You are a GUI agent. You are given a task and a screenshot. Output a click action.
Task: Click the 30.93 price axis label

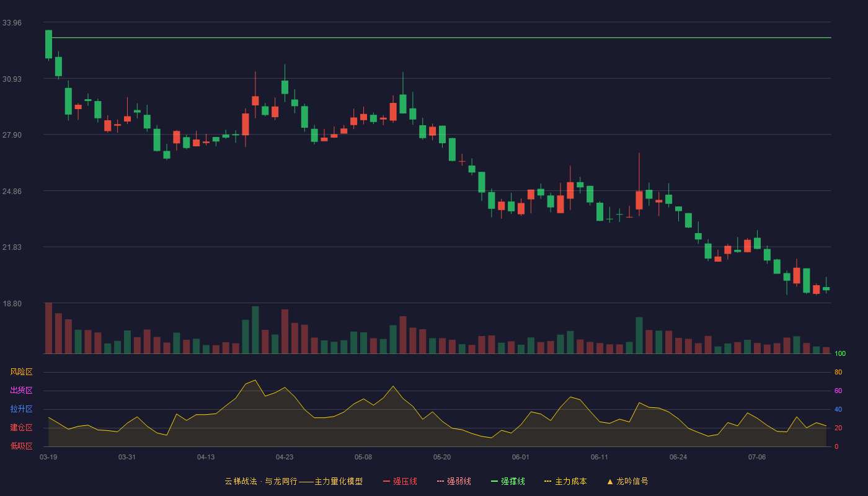tap(12, 79)
